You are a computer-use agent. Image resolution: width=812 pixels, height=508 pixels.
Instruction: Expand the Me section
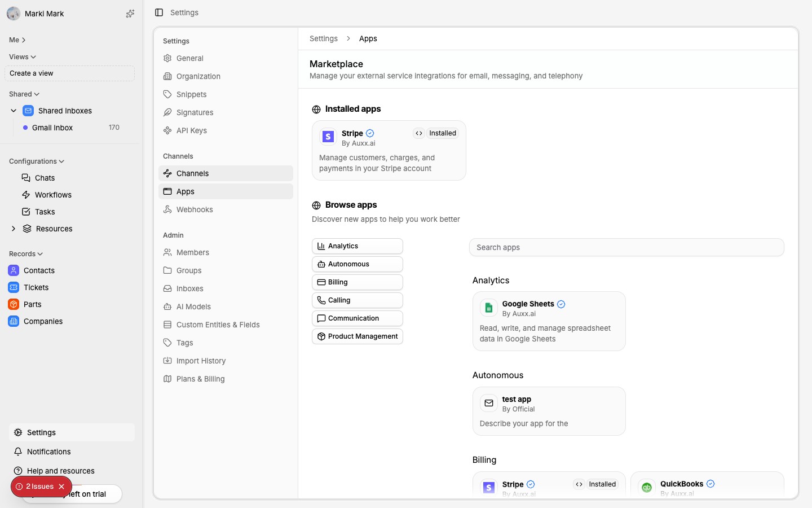point(17,40)
